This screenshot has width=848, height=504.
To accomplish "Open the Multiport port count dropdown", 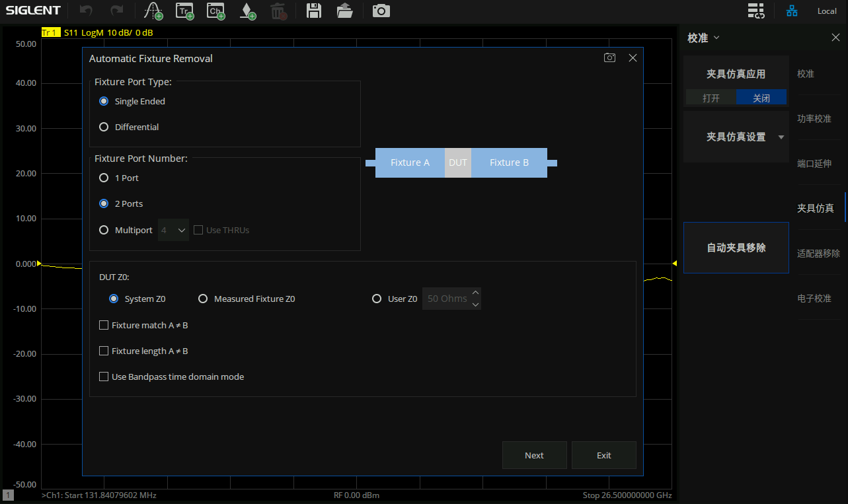I will pyautogui.click(x=173, y=230).
